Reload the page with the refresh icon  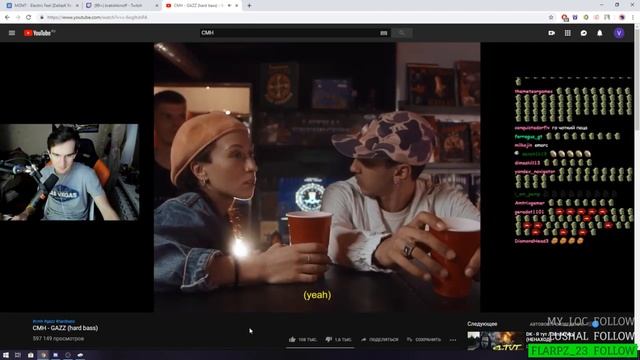29,18
